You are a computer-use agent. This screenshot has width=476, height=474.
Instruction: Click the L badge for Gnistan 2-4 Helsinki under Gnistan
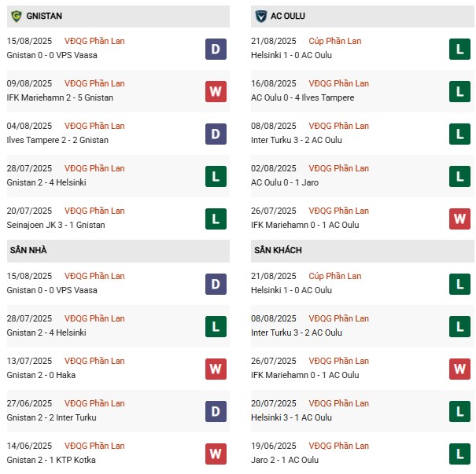tap(216, 177)
